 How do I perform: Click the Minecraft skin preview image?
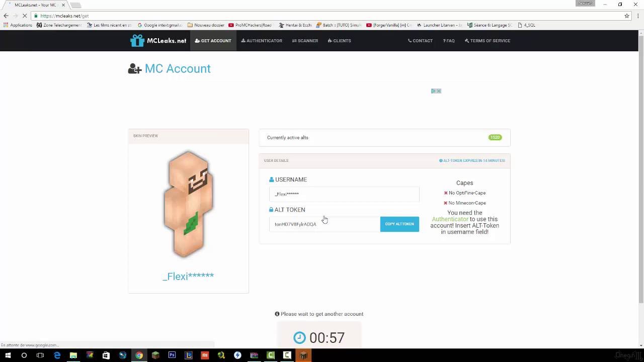point(189,204)
